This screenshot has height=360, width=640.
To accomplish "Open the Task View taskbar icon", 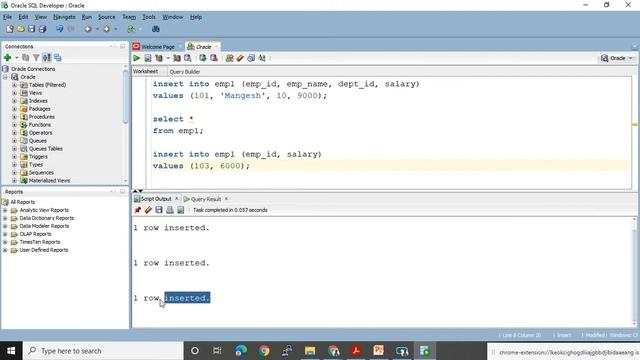I will [x=217, y=351].
